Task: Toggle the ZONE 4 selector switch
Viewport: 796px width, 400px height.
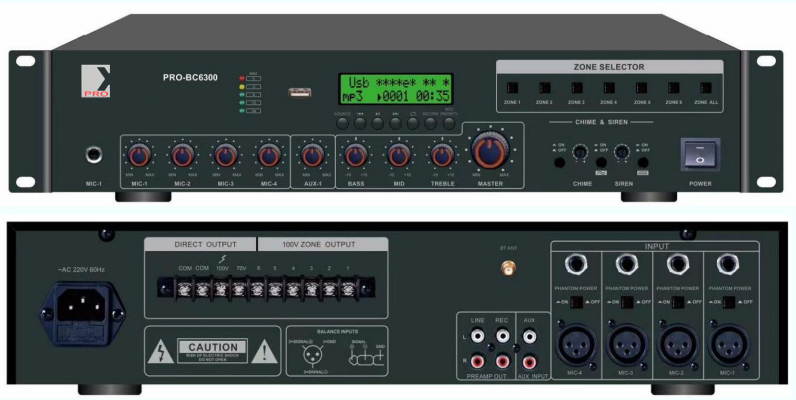Action: [607, 87]
